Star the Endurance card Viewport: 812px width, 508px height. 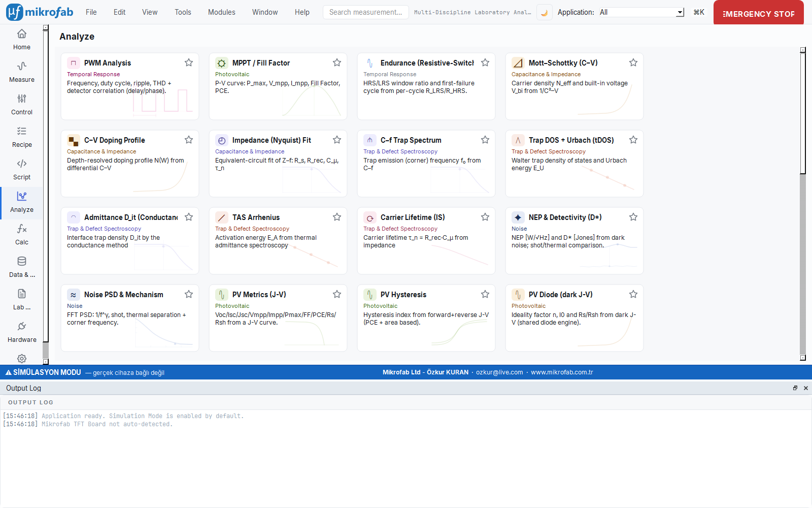click(x=485, y=62)
